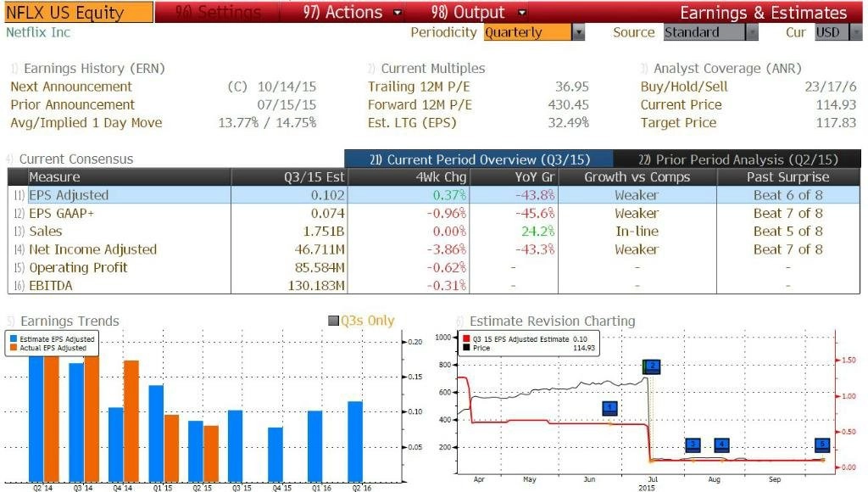868x492 pixels.
Task: Click the Buy/Hold/Sell value 23/17/6
Action: pos(831,87)
